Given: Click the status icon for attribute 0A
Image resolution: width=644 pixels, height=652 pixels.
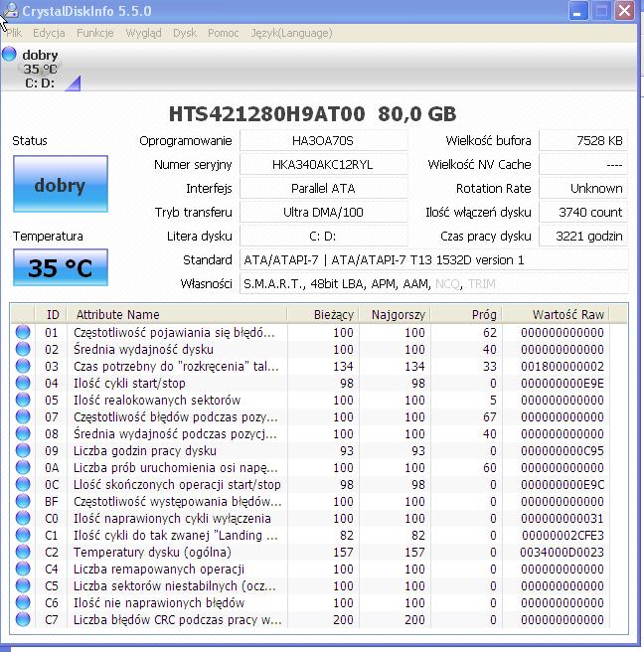Looking at the screenshot, I should [23, 467].
